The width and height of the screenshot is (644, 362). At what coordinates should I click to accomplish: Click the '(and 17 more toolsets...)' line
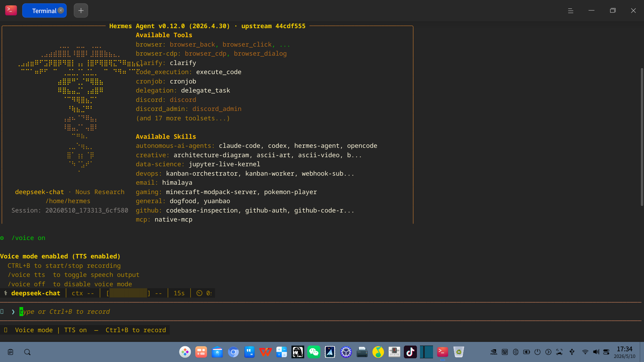click(183, 118)
